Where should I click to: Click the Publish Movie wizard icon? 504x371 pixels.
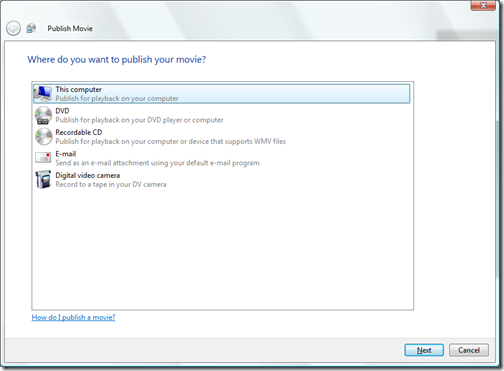point(31,28)
